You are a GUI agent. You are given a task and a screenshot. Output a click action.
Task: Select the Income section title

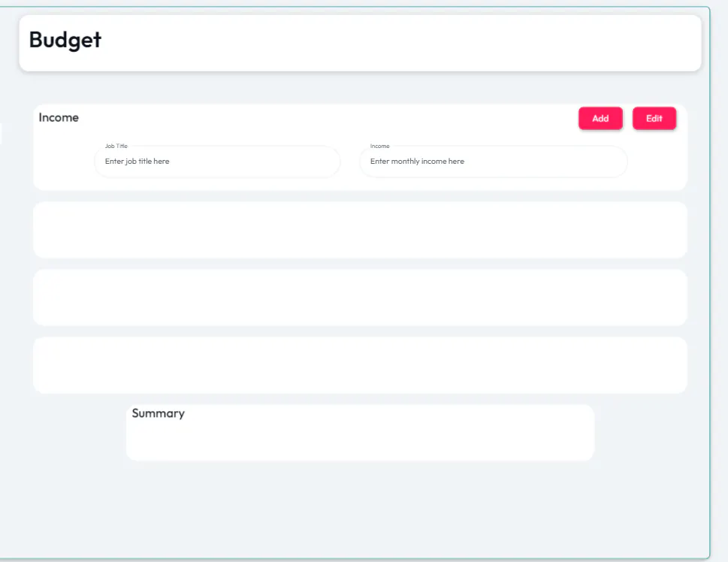[x=59, y=117]
